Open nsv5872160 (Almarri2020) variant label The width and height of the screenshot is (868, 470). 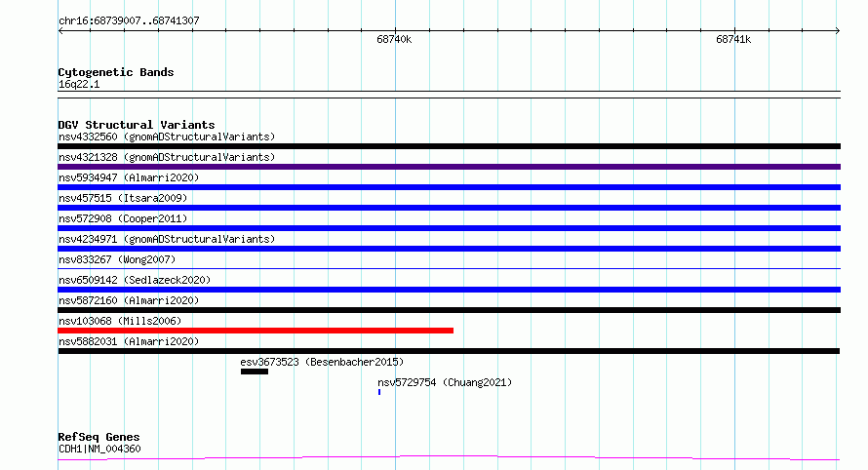pyautogui.click(x=129, y=300)
